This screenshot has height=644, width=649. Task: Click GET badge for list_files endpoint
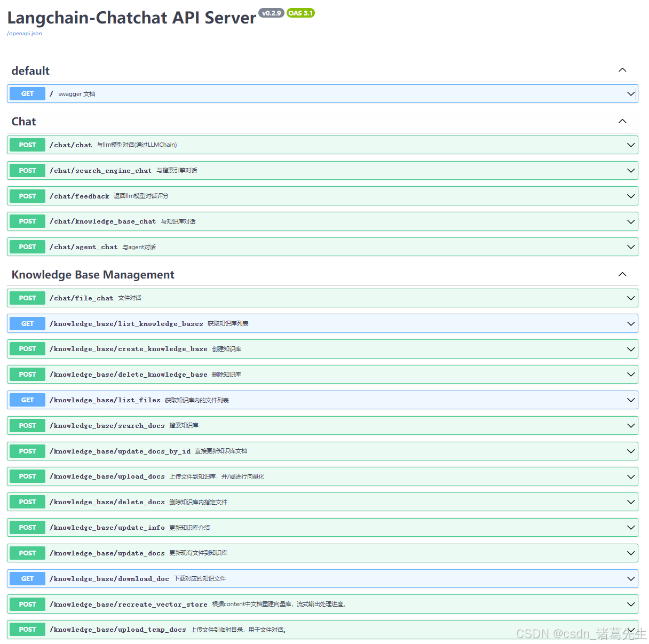pyautogui.click(x=27, y=400)
